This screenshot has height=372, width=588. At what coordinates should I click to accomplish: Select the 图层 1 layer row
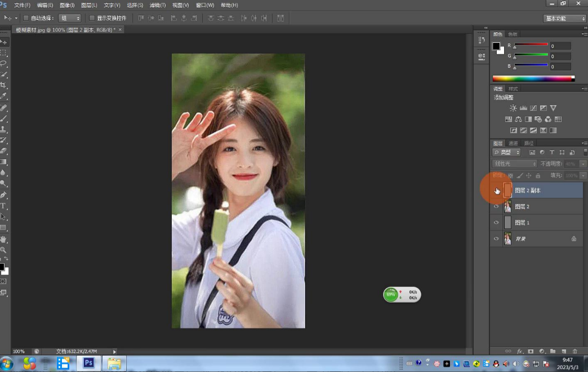[x=537, y=223]
